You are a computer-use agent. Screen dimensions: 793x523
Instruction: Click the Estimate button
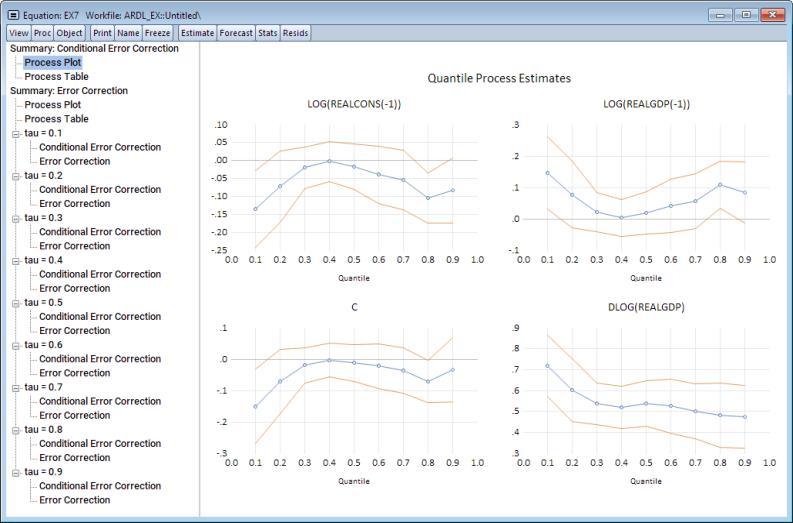point(196,33)
